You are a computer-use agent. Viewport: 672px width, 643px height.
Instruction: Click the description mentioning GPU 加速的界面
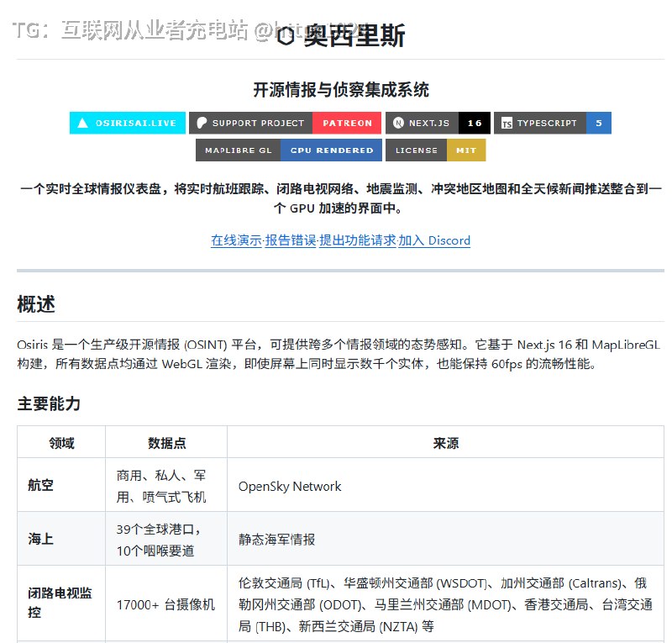tap(341, 198)
